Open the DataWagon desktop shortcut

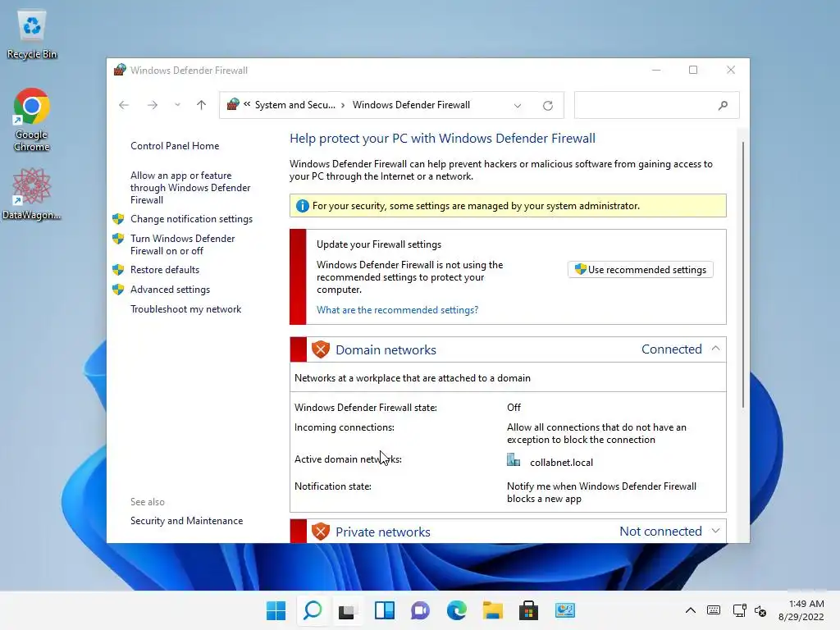click(32, 194)
